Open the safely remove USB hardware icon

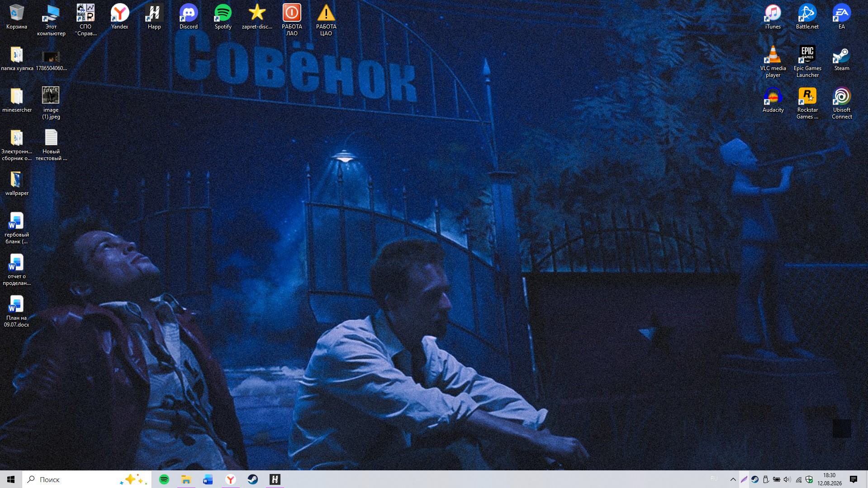766,479
